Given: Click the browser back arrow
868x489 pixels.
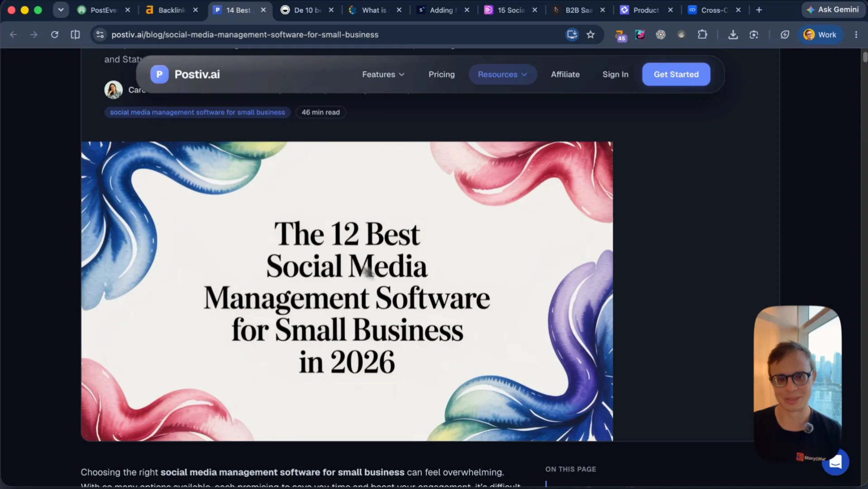Looking at the screenshot, I should click(x=13, y=34).
